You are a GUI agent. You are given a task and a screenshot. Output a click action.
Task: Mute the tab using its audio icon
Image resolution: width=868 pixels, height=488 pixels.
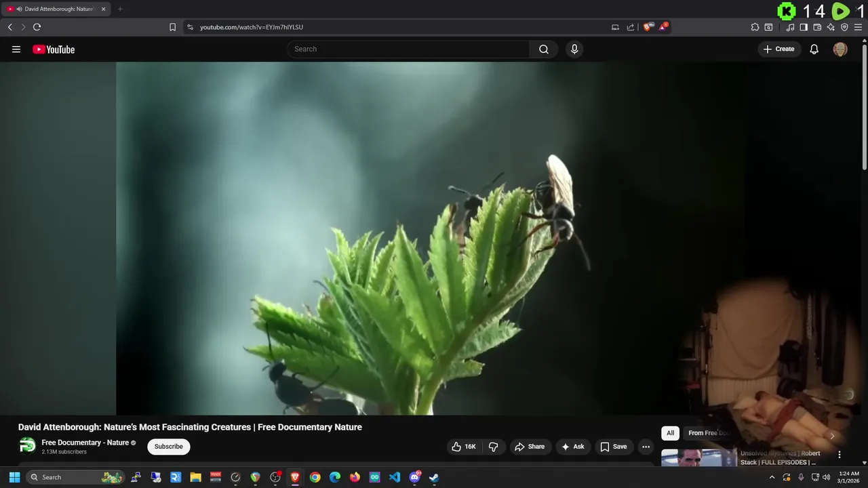tap(18, 9)
